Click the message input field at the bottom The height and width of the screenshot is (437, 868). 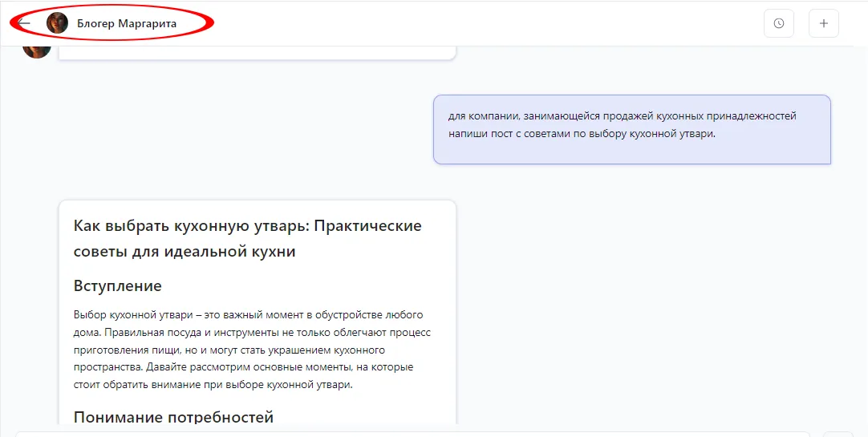(x=412, y=434)
